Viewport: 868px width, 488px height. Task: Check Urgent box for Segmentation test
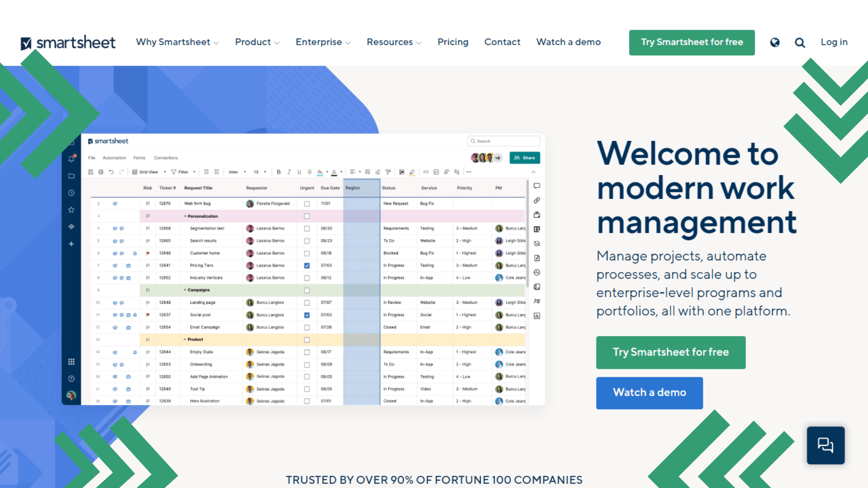307,229
